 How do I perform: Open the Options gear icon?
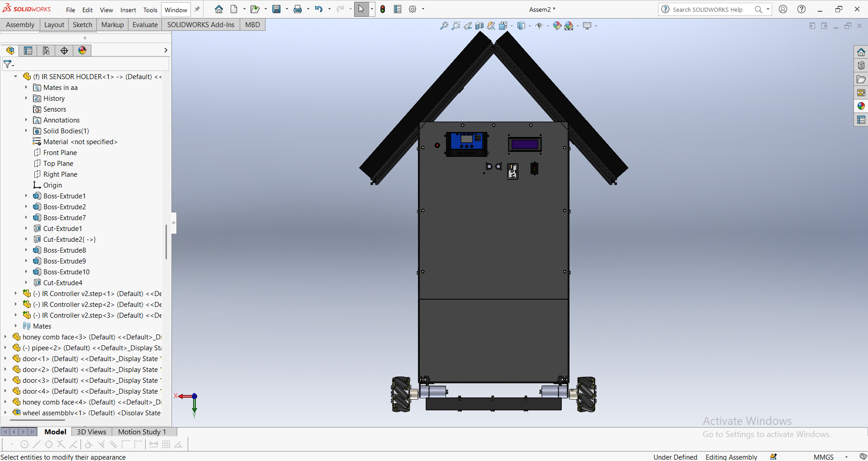point(413,9)
